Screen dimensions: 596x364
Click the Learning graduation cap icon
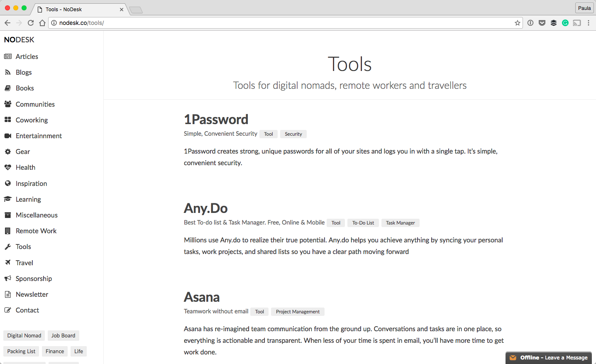coord(7,199)
